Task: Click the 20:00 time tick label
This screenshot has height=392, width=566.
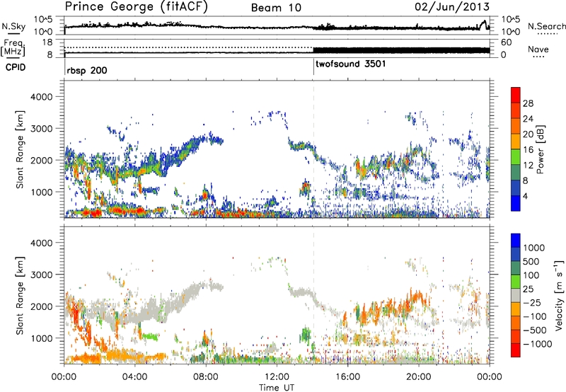Action: [x=419, y=377]
